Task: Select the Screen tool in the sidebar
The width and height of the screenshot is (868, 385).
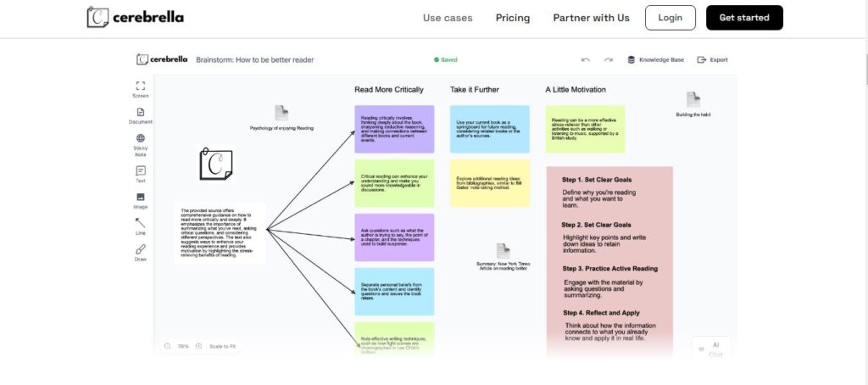Action: coord(141,88)
